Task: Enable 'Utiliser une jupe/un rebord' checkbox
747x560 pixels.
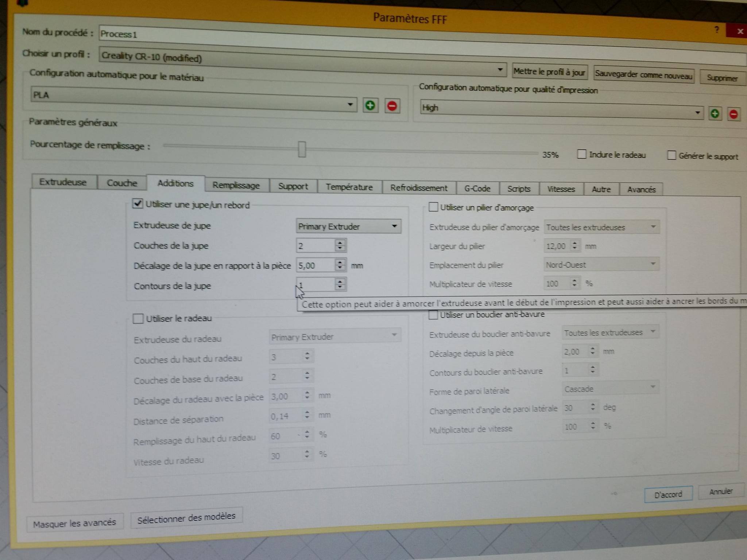Action: pyautogui.click(x=137, y=203)
